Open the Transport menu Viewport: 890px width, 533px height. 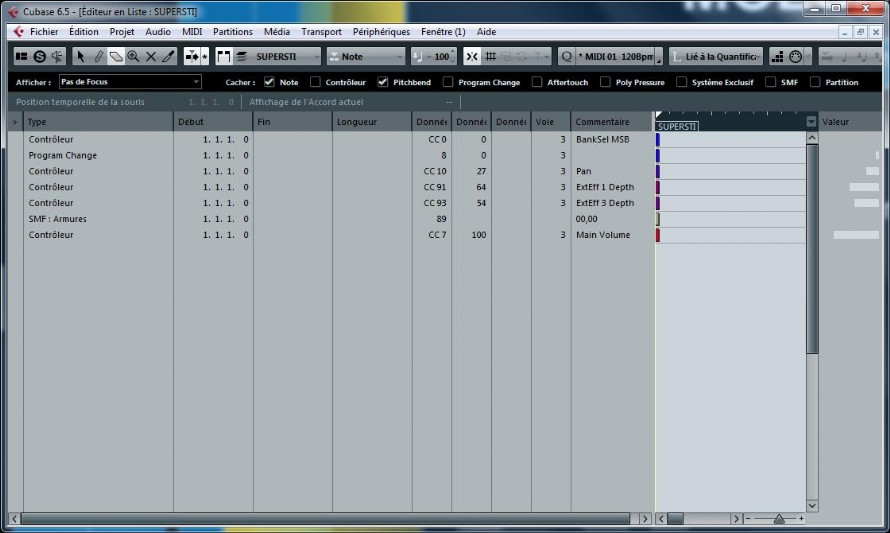coord(321,32)
